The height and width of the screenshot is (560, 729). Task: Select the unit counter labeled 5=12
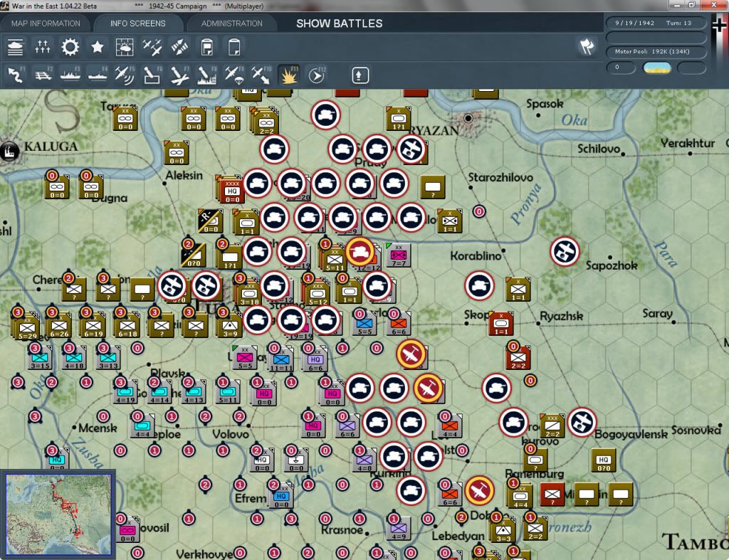(x=318, y=295)
